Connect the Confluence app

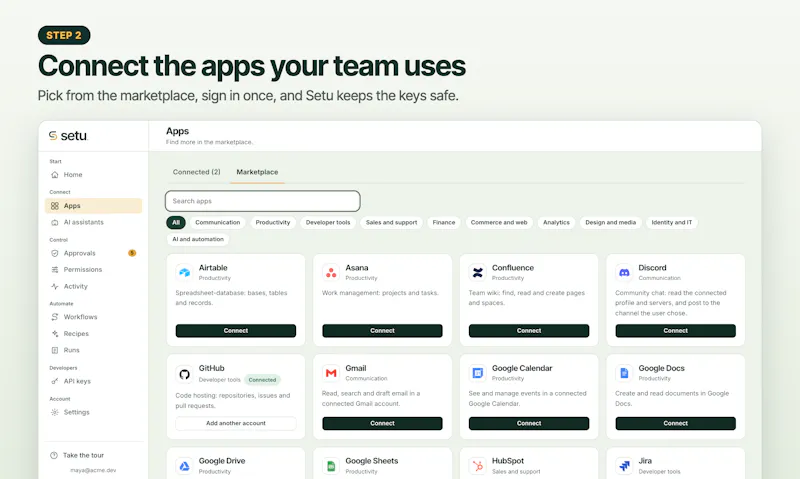pyautogui.click(x=529, y=331)
